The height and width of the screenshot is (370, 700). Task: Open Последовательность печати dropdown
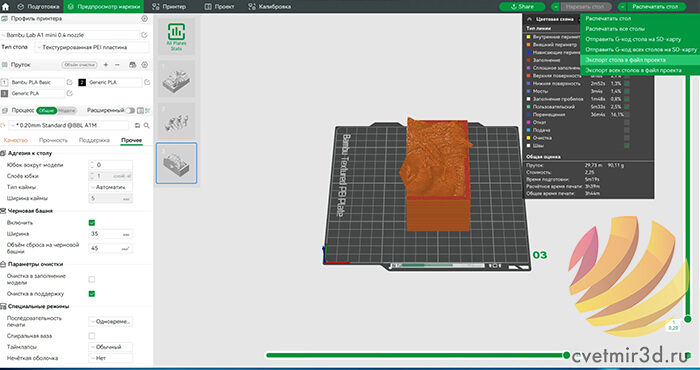[110, 321]
